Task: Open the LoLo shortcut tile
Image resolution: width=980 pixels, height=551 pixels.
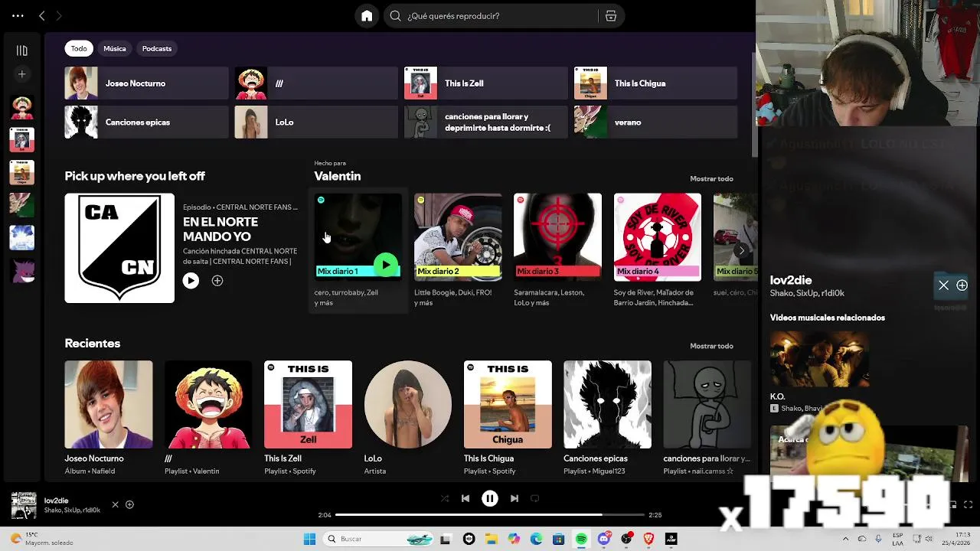Action: pyautogui.click(x=316, y=122)
